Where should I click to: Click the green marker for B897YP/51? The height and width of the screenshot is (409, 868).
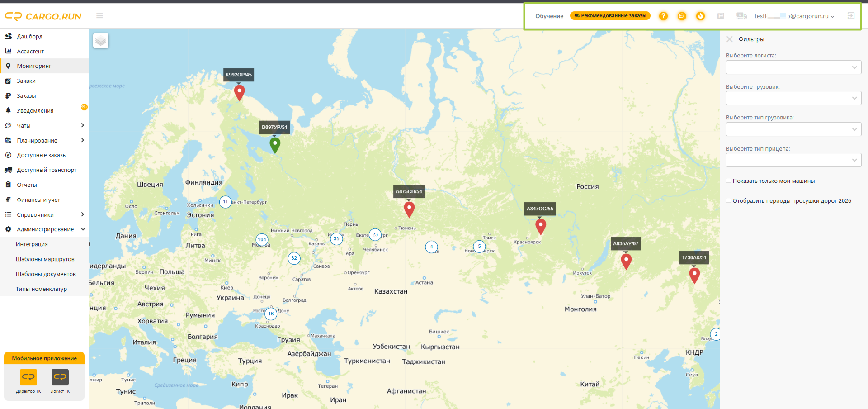(x=275, y=145)
